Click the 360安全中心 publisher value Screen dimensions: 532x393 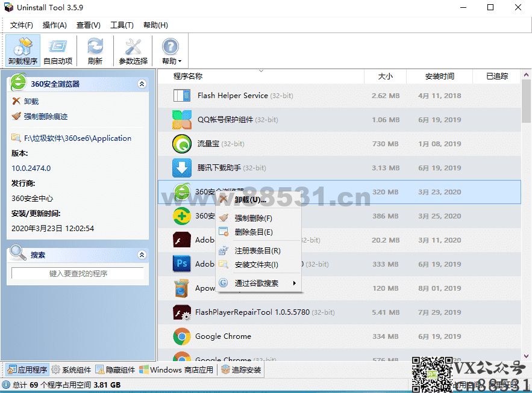(32, 198)
